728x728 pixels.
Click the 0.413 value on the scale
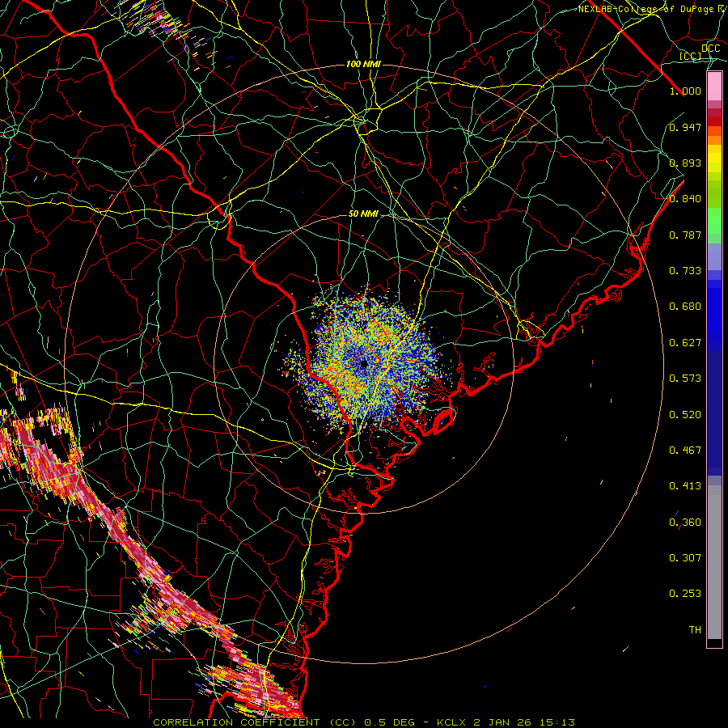(685, 486)
